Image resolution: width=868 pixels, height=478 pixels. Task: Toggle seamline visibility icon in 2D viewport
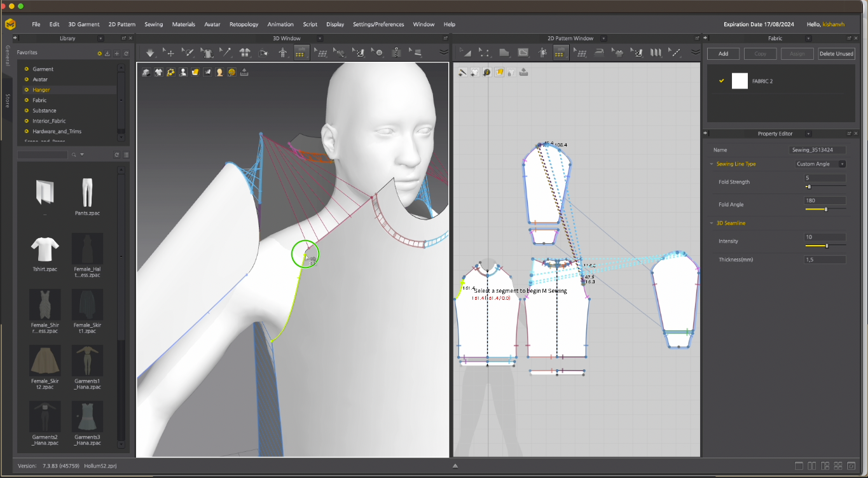[x=463, y=72]
